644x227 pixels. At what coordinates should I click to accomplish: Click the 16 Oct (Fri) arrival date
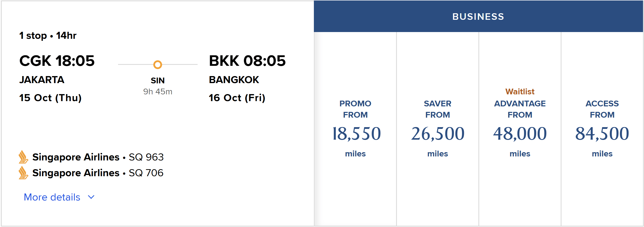point(237,98)
